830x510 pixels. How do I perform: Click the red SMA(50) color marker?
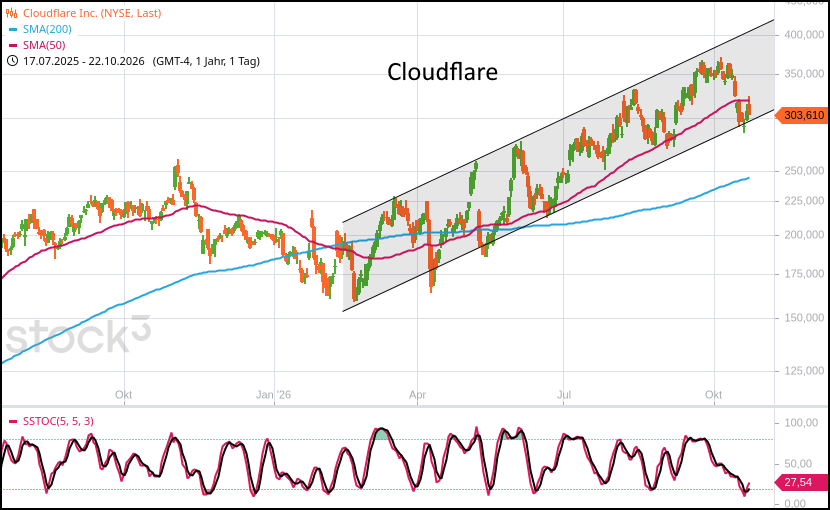coord(13,46)
